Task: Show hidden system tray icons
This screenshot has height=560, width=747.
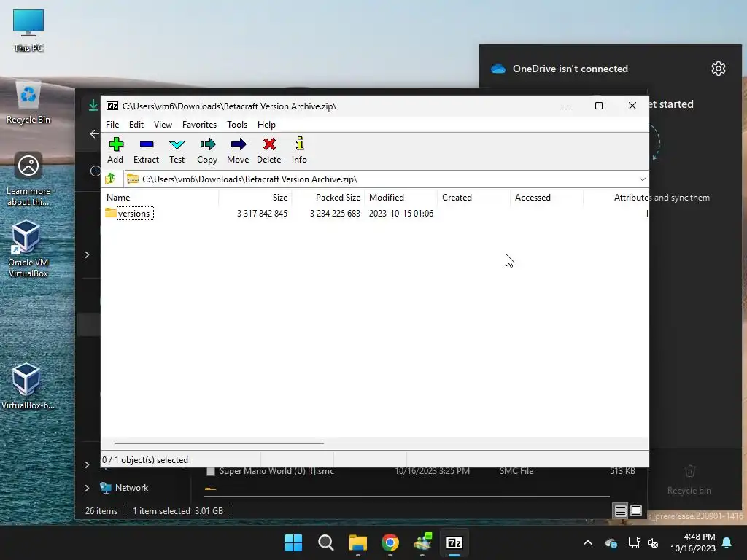Action: (588, 542)
